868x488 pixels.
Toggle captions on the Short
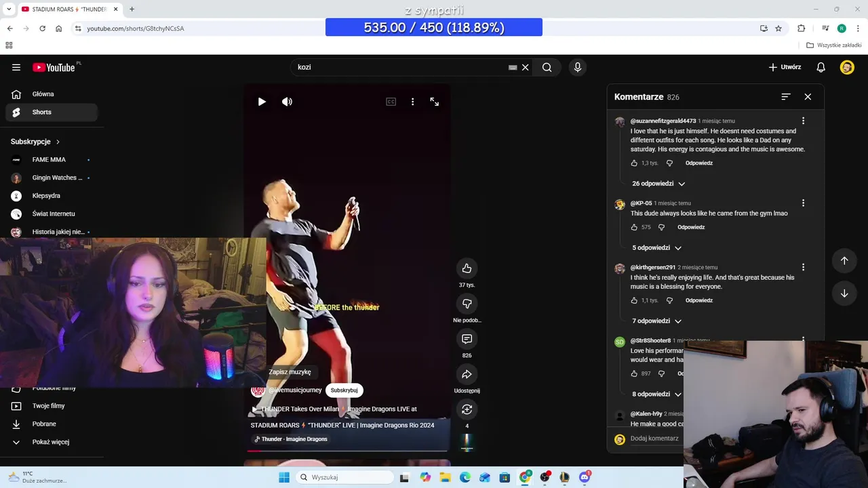pyautogui.click(x=391, y=102)
